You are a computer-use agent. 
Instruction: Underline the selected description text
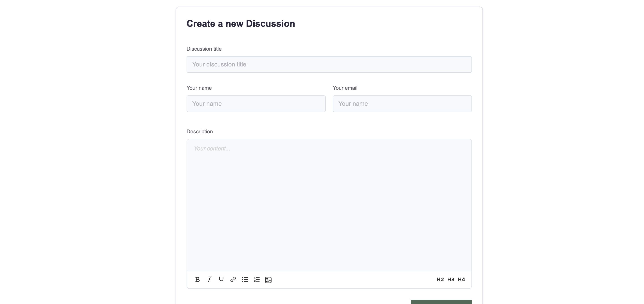pyautogui.click(x=221, y=279)
